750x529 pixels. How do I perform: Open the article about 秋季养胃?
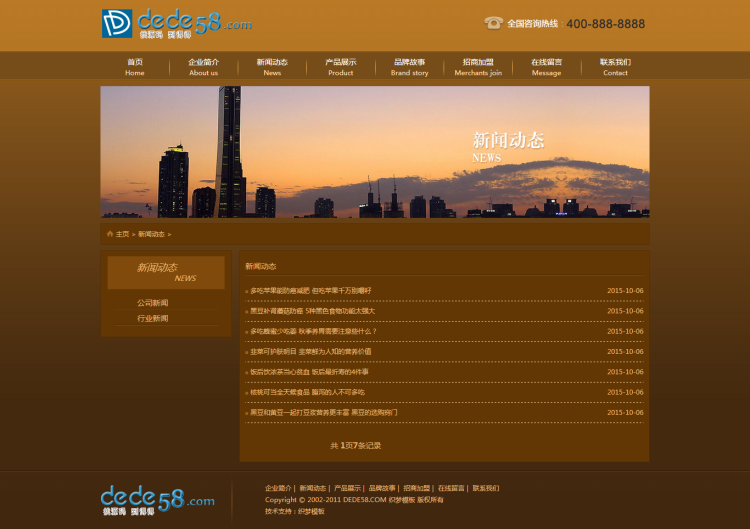[x=313, y=331]
